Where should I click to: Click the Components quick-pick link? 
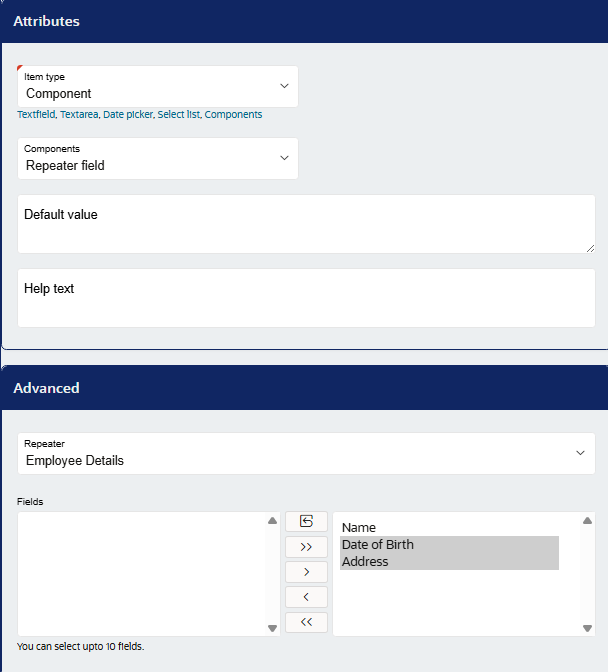233,114
